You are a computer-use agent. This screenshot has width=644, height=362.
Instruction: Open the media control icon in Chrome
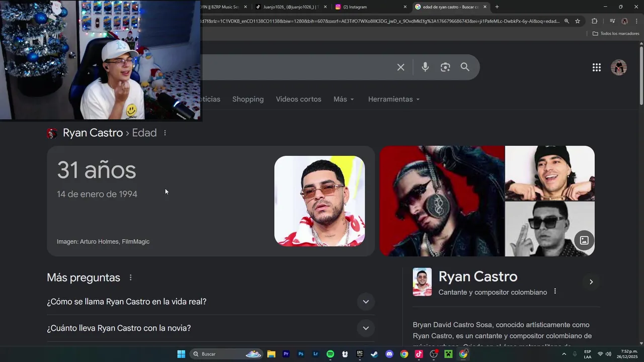(612, 21)
